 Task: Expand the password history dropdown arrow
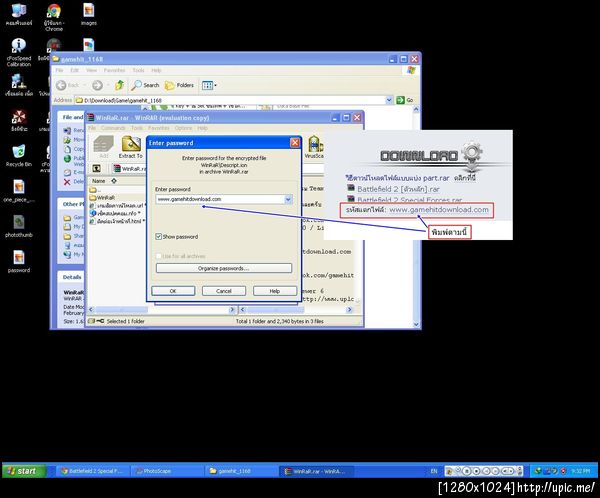(x=289, y=199)
